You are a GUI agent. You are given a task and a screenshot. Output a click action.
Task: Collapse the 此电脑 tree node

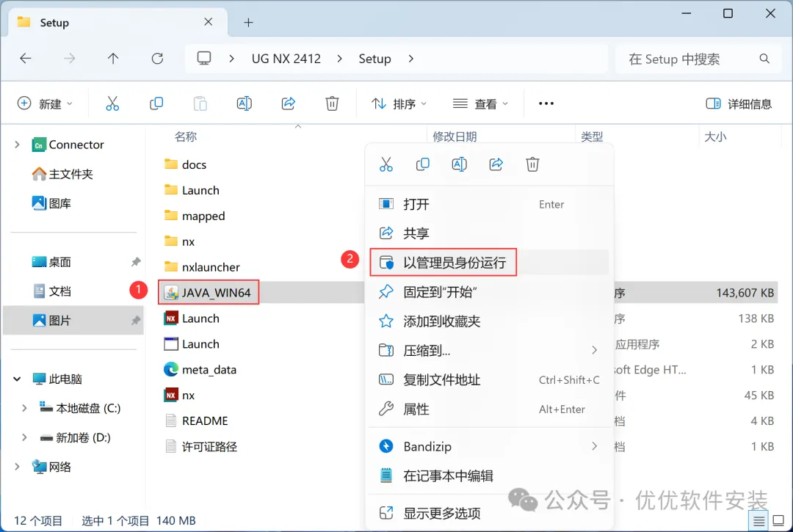click(x=17, y=379)
